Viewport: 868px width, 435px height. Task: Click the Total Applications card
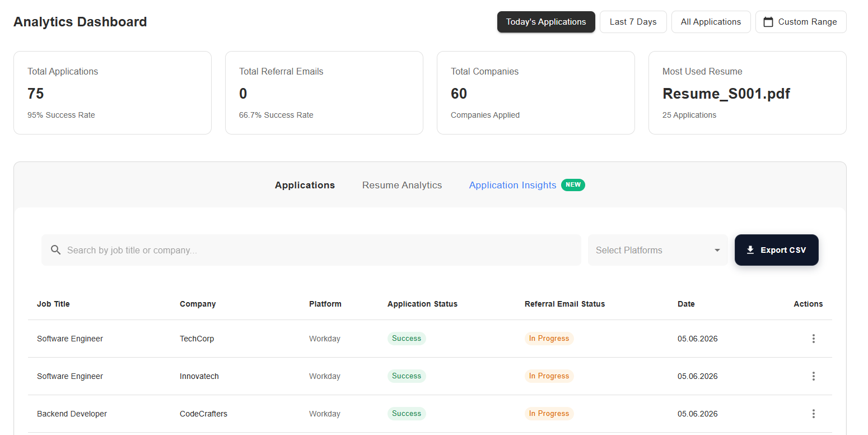tap(113, 93)
